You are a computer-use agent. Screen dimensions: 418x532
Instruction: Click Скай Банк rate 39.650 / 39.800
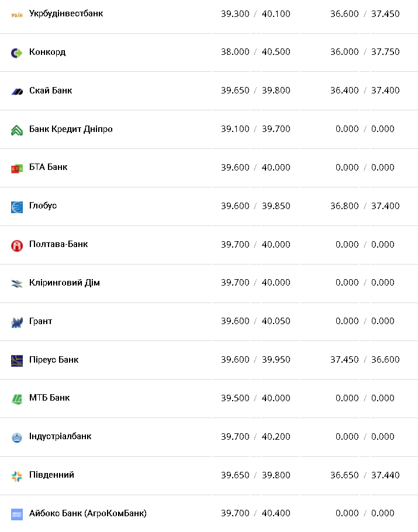tap(255, 91)
